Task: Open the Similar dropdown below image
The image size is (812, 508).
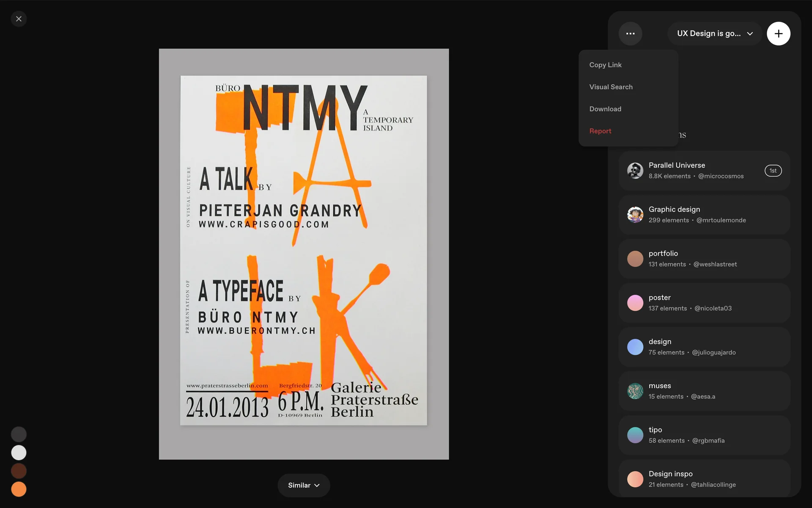Action: pyautogui.click(x=304, y=485)
